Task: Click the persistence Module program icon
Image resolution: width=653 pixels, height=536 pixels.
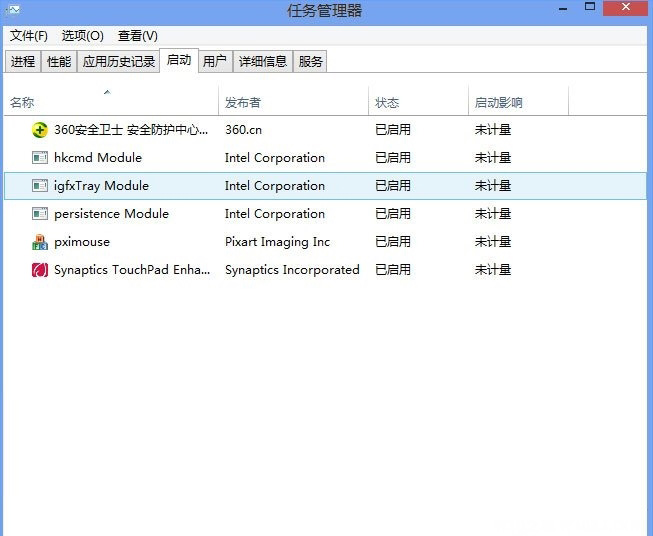Action: (x=40, y=214)
